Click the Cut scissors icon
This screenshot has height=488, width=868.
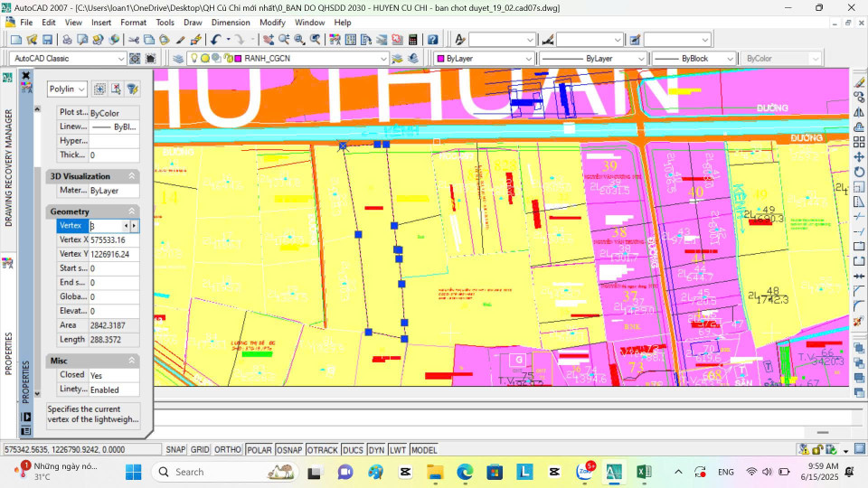(134, 40)
